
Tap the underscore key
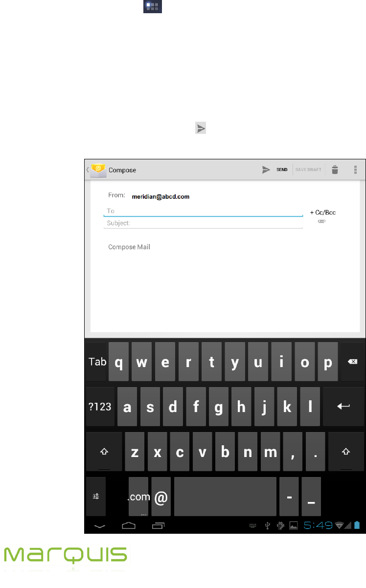[x=311, y=497]
